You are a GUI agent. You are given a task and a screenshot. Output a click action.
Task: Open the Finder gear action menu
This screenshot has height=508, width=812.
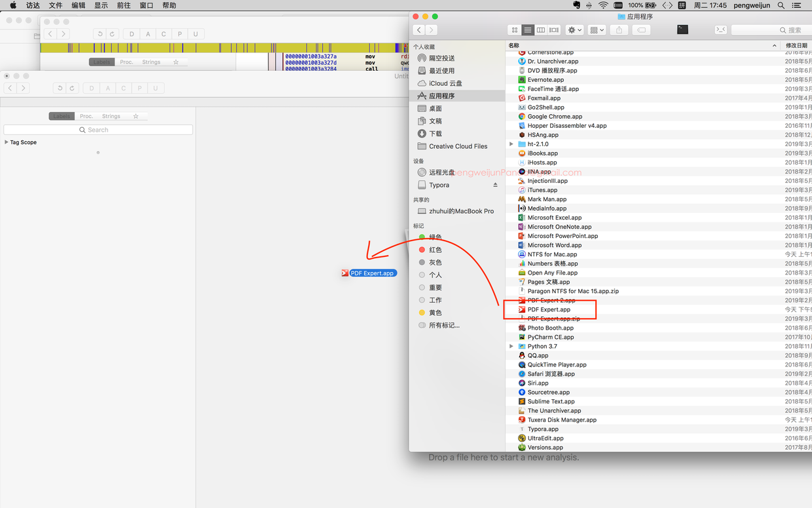[574, 30]
